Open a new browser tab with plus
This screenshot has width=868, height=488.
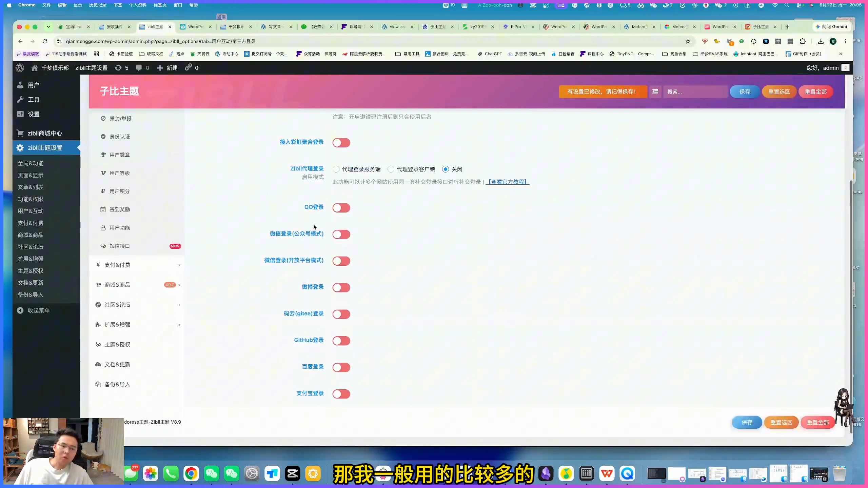click(787, 27)
